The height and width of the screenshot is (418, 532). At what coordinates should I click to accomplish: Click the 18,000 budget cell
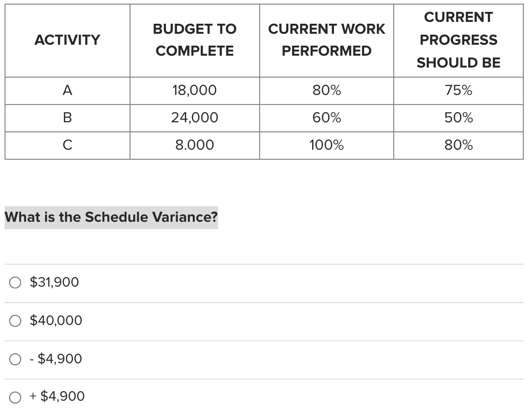coord(195,90)
